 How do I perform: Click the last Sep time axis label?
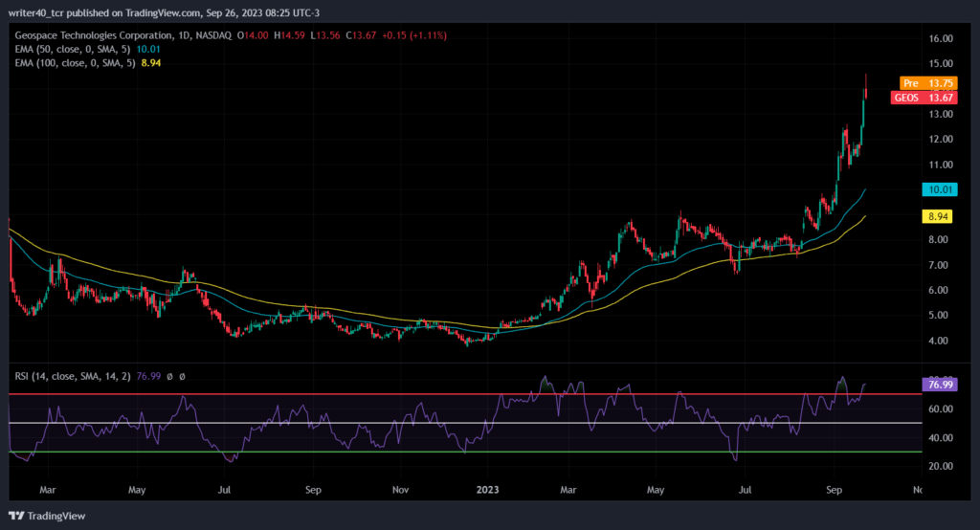point(835,490)
